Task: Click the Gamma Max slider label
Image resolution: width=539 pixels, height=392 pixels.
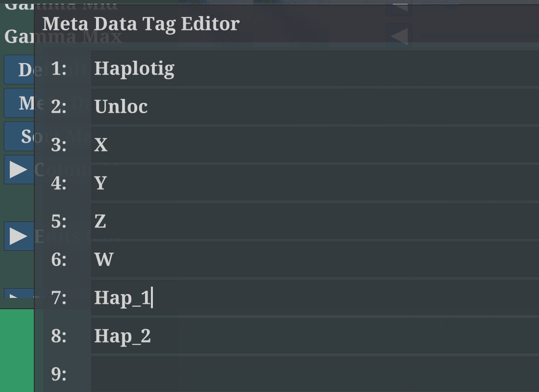Action: [62, 36]
